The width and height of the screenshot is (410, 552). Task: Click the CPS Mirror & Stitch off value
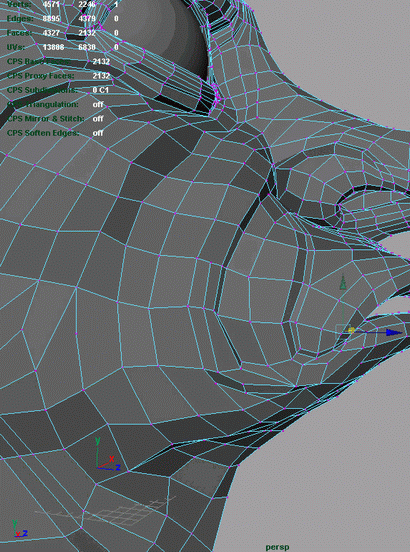(x=98, y=119)
